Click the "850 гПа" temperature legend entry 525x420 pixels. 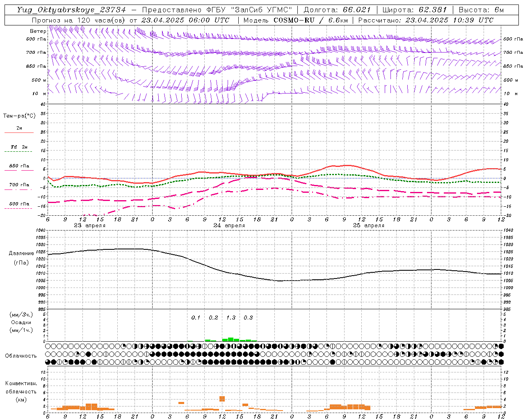19,166
